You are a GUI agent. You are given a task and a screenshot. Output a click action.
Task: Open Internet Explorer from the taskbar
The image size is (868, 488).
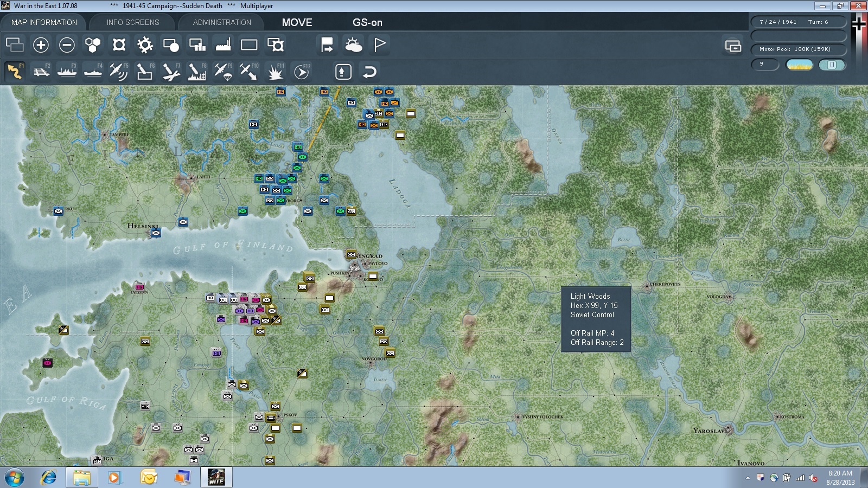49,477
